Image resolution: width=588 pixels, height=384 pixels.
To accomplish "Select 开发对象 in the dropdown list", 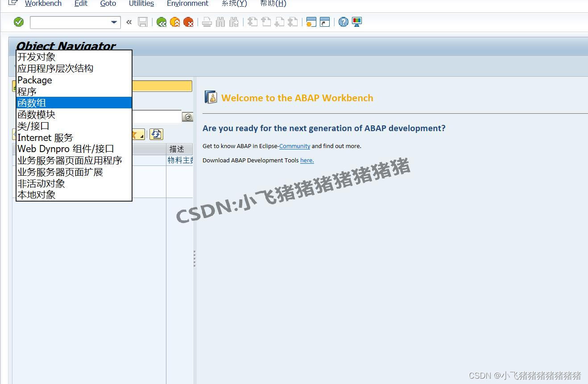I will [74, 57].
